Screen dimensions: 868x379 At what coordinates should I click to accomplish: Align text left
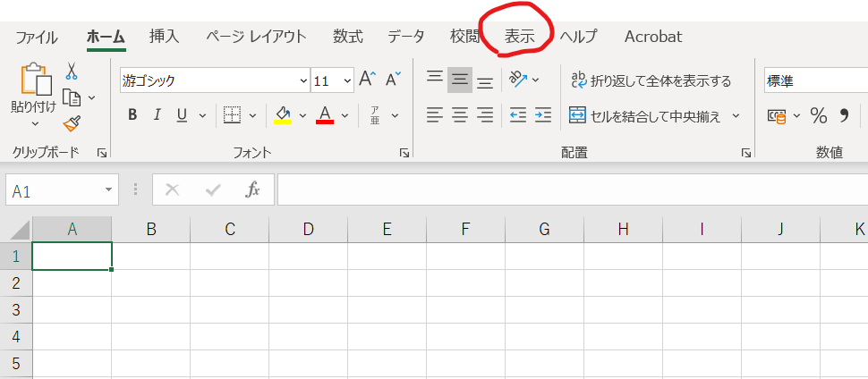pos(435,115)
